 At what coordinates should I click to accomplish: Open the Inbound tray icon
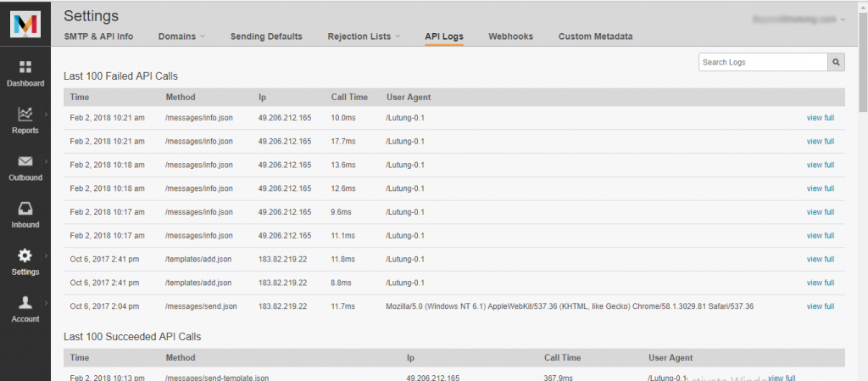(x=25, y=210)
